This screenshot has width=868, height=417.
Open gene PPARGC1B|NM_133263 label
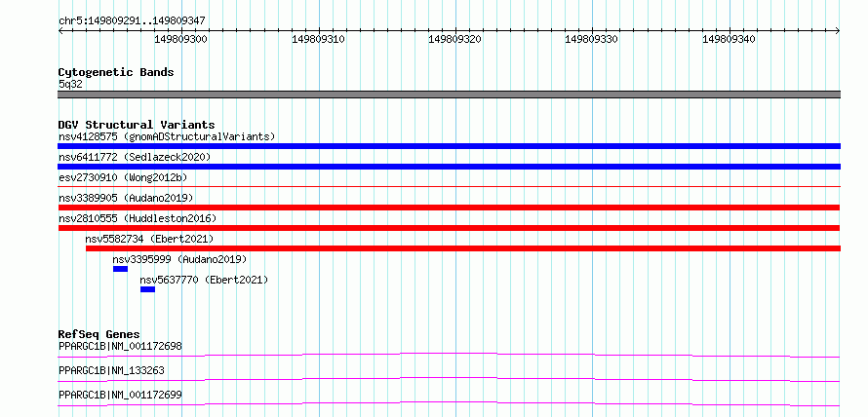tap(111, 371)
